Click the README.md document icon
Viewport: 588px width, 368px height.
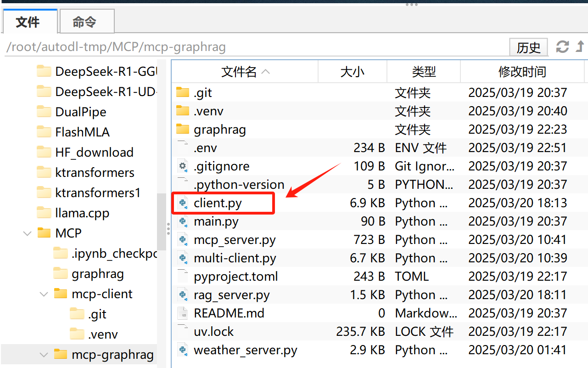183,313
